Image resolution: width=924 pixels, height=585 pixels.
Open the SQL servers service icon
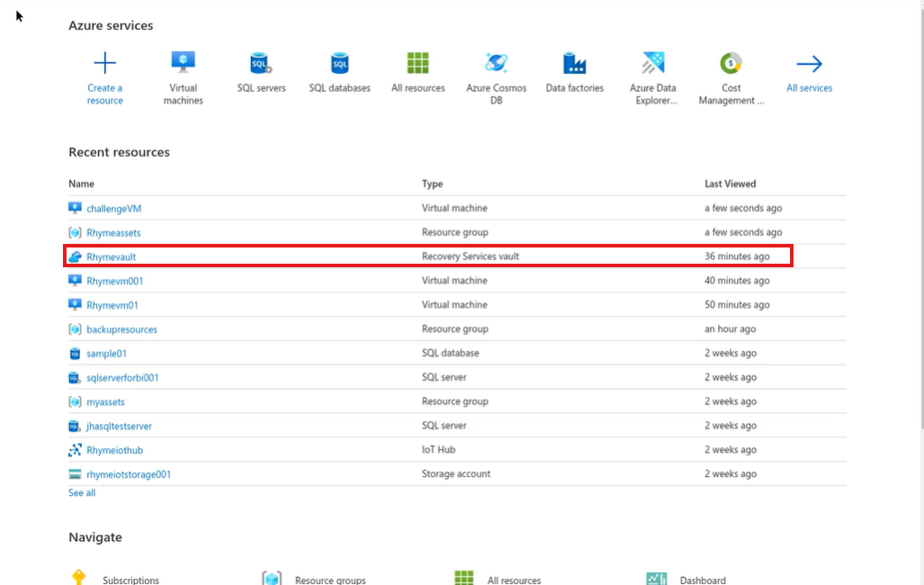click(x=261, y=63)
